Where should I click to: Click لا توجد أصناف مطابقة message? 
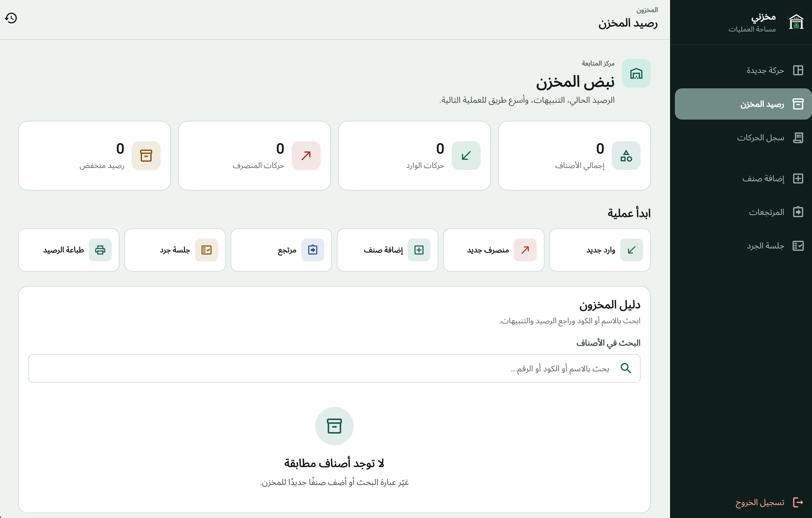tap(334, 463)
